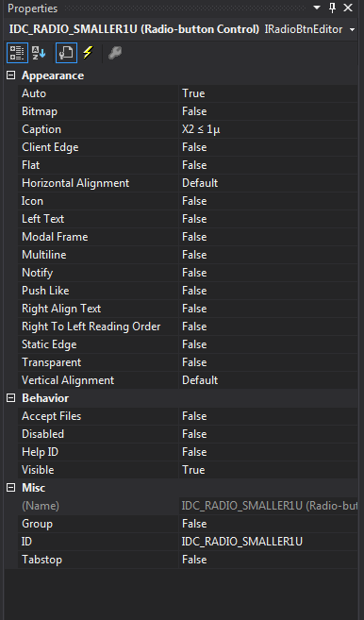
Task: Select the Caption value field
Action: [x=269, y=129]
